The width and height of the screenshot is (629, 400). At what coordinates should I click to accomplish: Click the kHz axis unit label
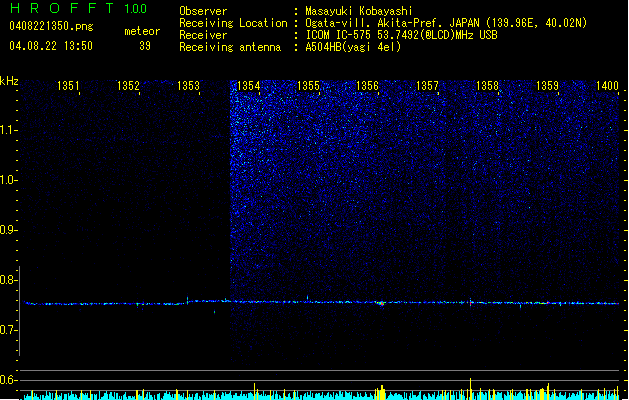tap(9, 81)
